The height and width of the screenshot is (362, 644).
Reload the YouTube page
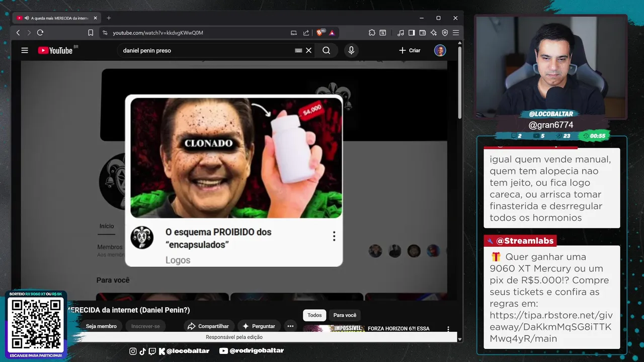point(40,33)
